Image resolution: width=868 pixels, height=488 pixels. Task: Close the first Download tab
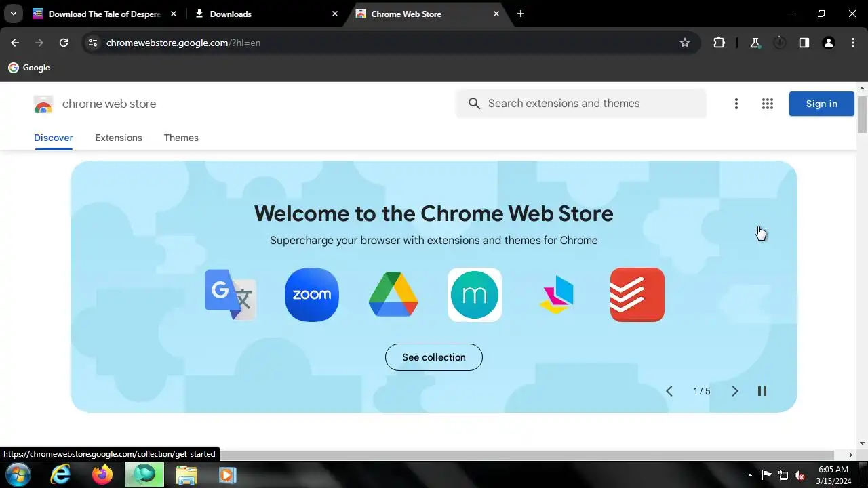[174, 14]
